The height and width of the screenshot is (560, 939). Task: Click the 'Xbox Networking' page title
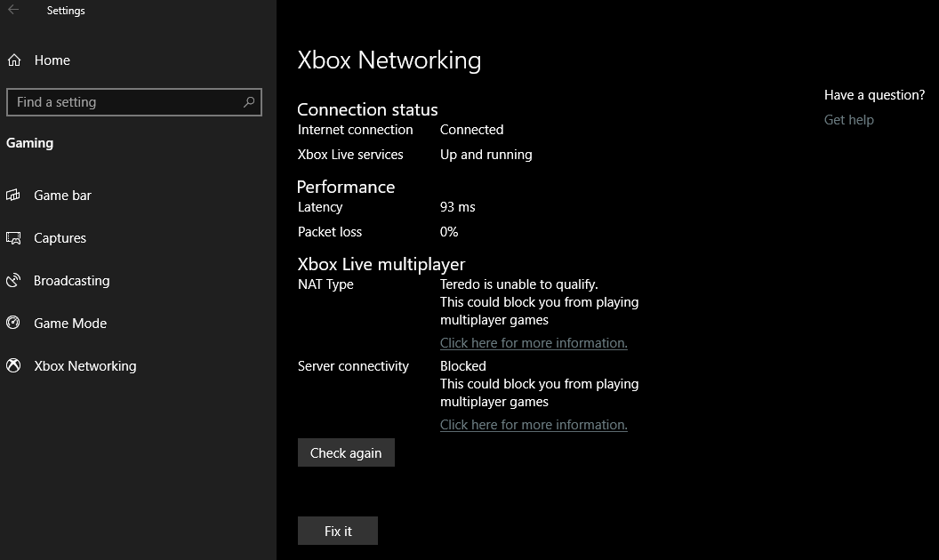coord(389,60)
